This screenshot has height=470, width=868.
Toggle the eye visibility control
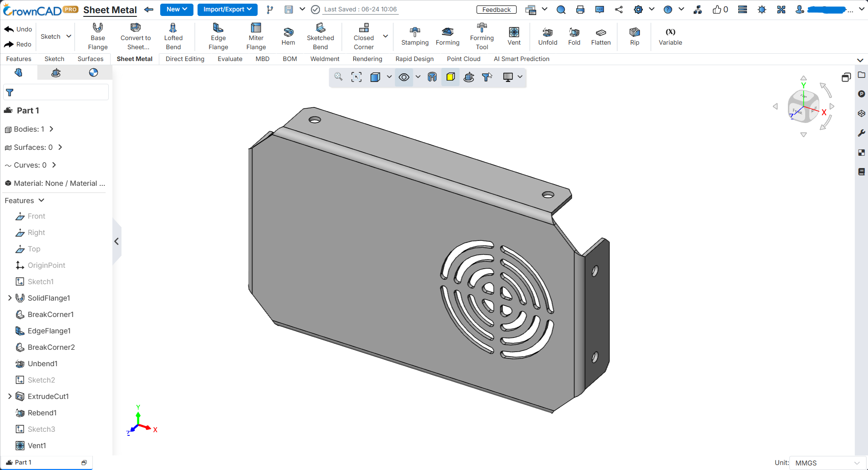404,77
